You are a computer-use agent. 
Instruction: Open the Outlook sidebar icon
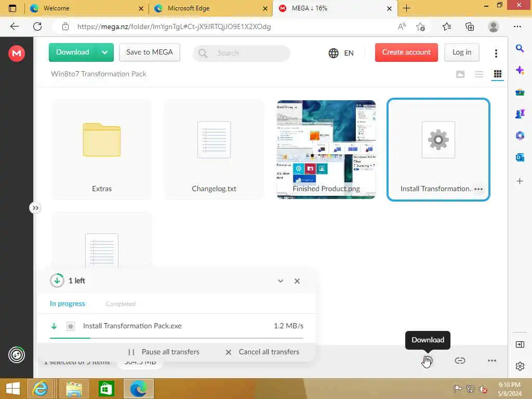point(520,157)
